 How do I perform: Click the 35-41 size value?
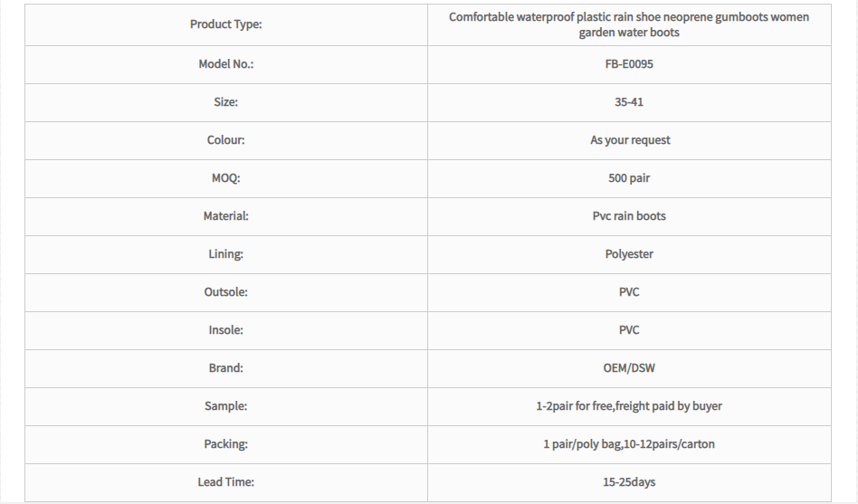click(629, 102)
